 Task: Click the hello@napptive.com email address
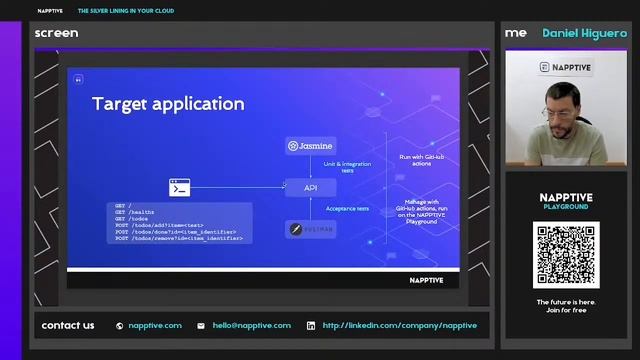(x=251, y=325)
